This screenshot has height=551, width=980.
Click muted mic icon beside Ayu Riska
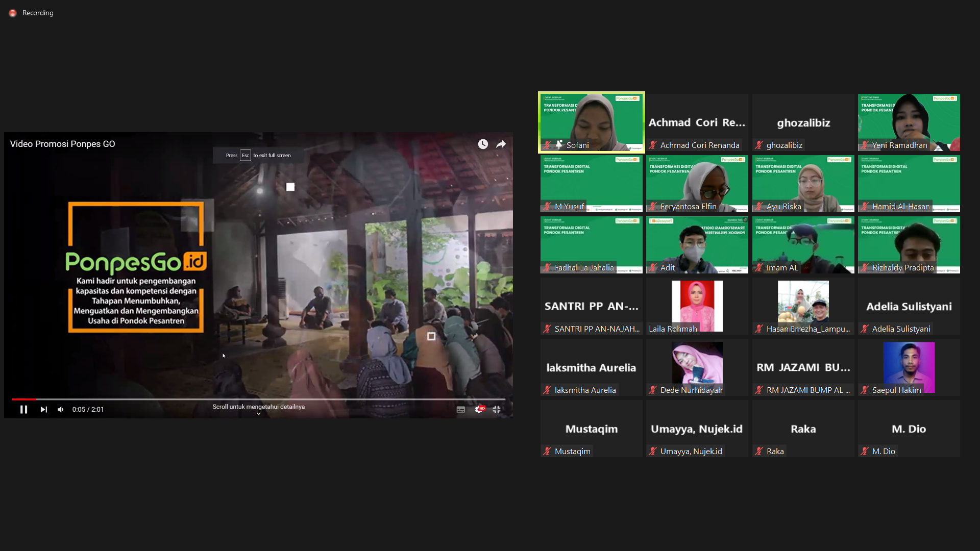(759, 206)
